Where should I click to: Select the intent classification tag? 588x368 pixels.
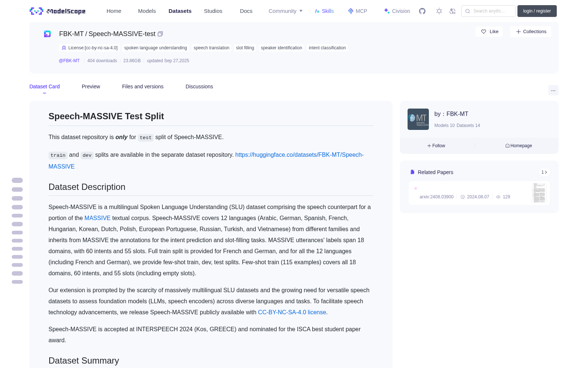327,48
